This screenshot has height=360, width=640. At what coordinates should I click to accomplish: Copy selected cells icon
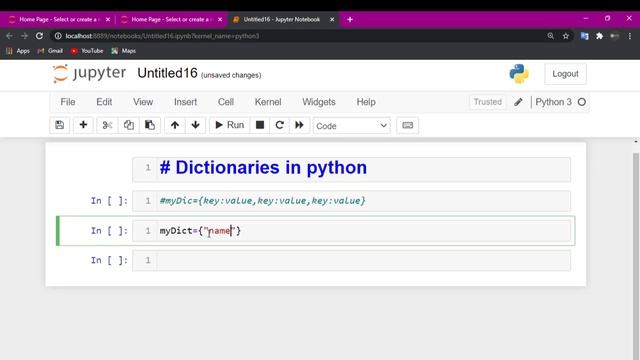(129, 125)
